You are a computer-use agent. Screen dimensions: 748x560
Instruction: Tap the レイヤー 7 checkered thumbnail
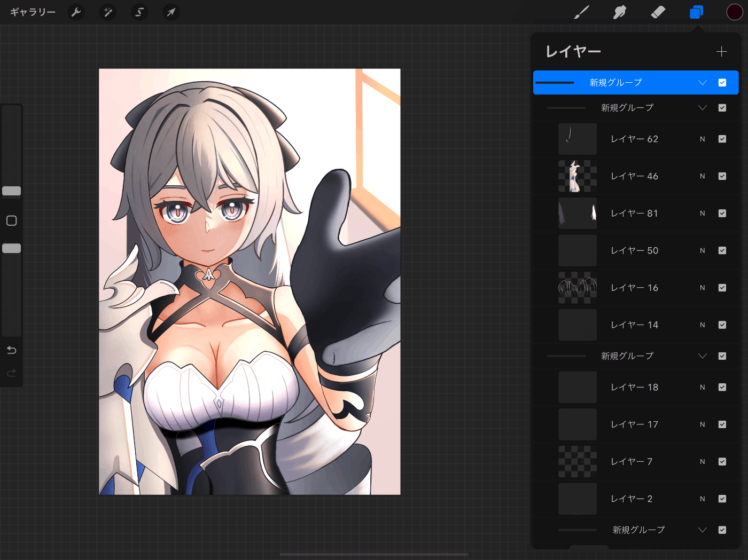[578, 462]
